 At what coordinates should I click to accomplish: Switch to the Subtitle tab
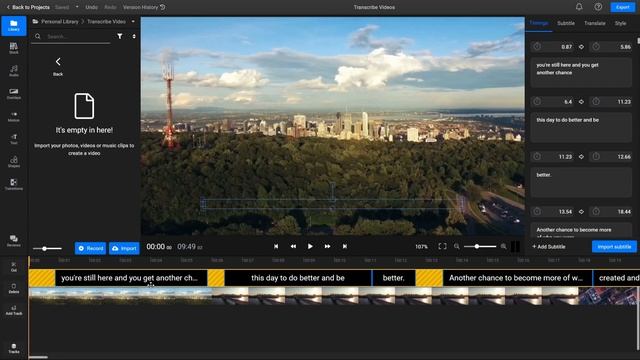566,23
